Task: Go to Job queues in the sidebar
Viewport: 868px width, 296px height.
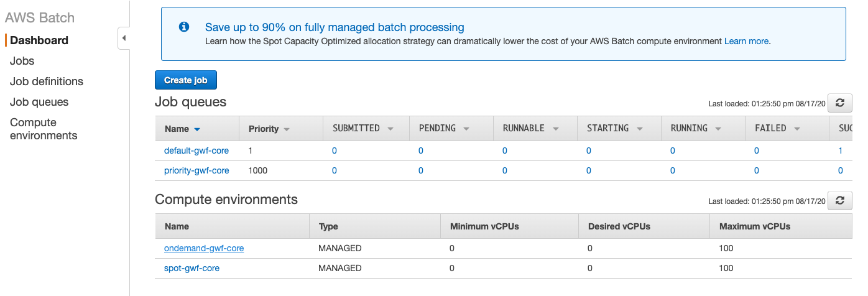Action: 39,102
